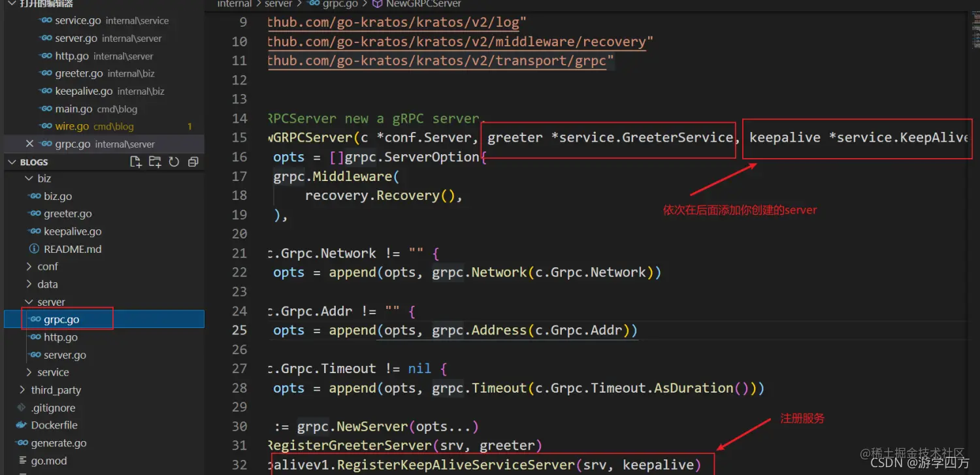Select grpc.go internal\server in open editors
Viewport: 980px width, 475px height.
[105, 144]
